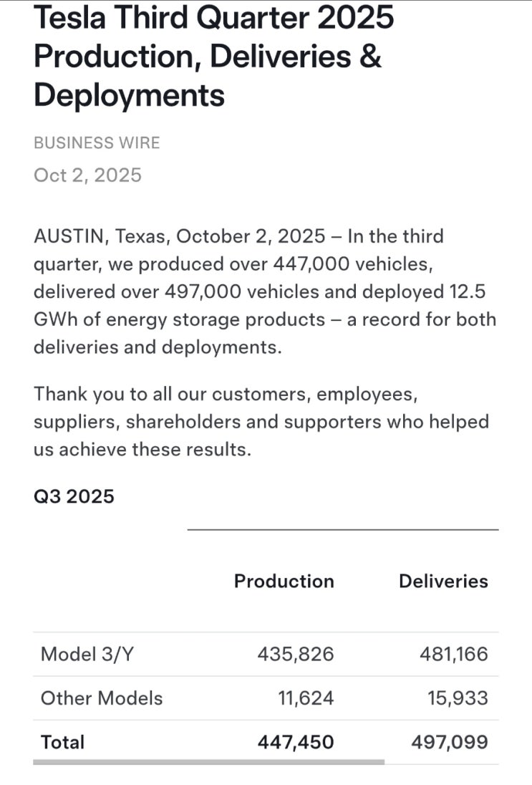This screenshot has height=785, width=532.
Task: Click the Oct 2, 2025 publication date
Action: [87, 175]
